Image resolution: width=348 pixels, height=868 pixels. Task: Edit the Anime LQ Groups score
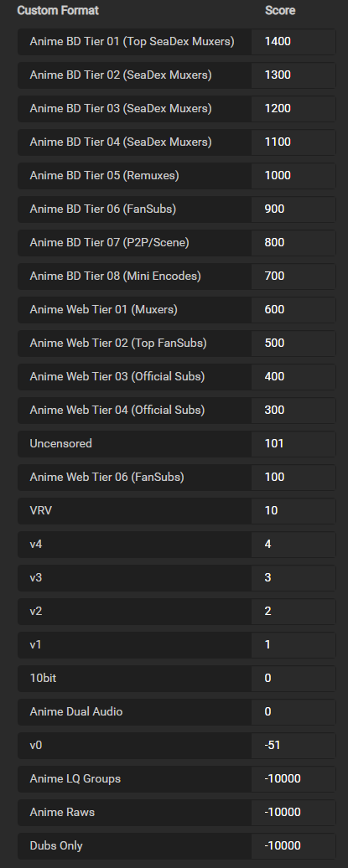[293, 778]
